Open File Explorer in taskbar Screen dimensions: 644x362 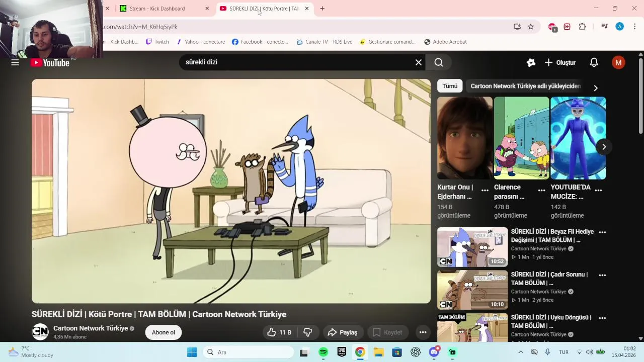coord(378,352)
